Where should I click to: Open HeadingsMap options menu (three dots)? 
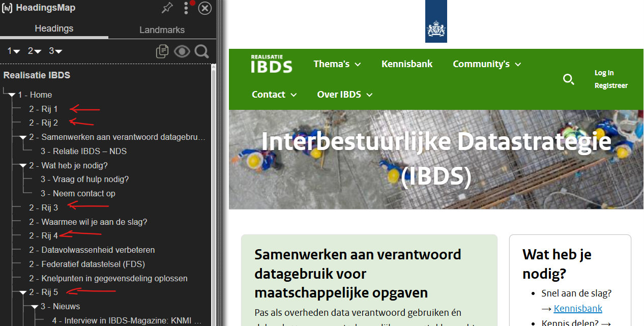[186, 8]
